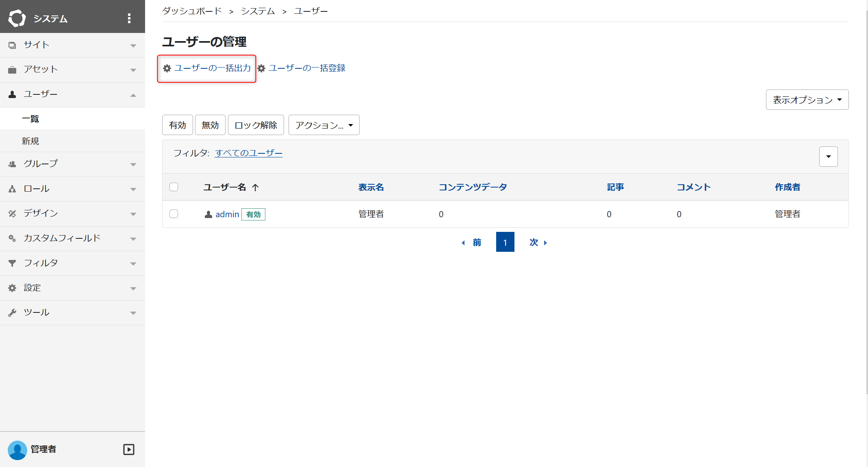The image size is (868, 467).
Task: Click the 無効 button
Action: coord(210,125)
